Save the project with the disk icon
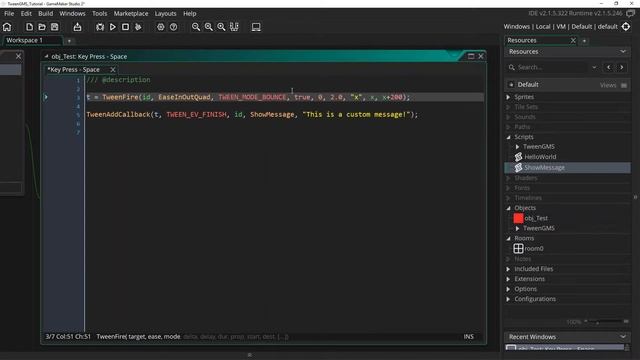640x360 pixels. pos(54,27)
